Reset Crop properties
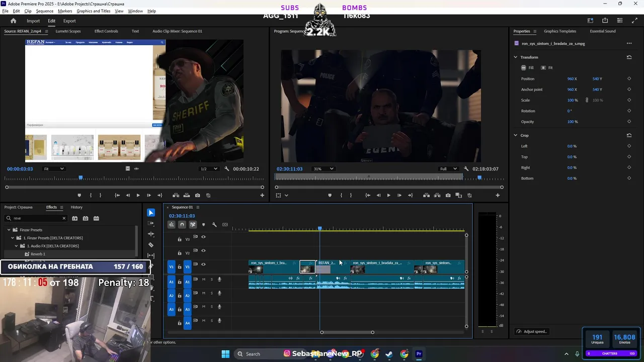 tap(629, 135)
